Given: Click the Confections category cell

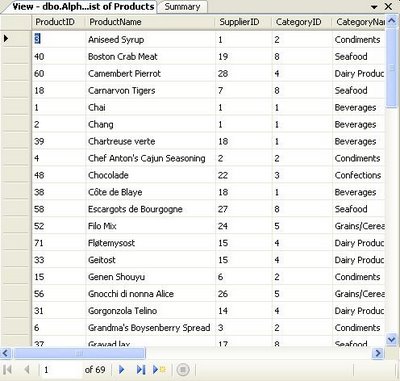Looking at the screenshot, I should [x=359, y=175].
